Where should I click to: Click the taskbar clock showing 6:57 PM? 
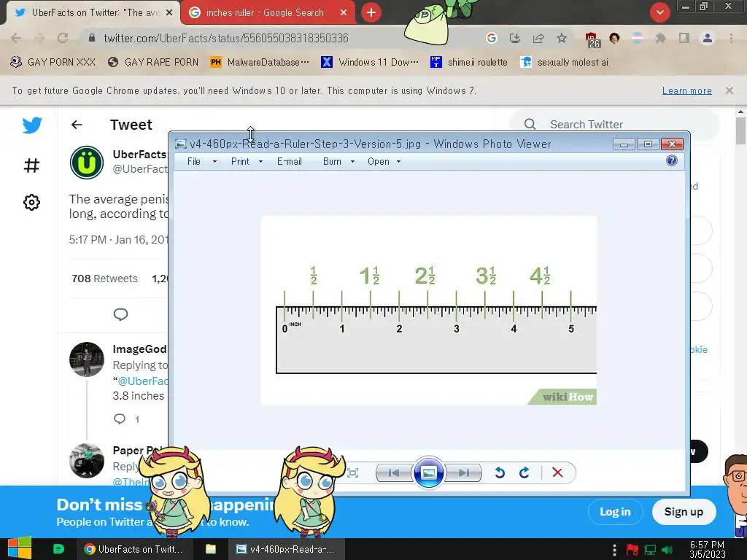click(708, 549)
